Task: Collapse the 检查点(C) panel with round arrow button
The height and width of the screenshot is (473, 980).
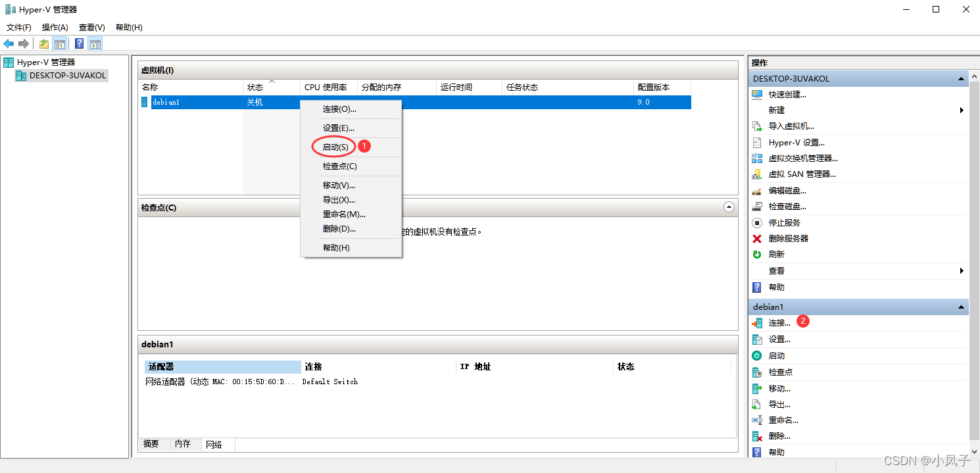Action: click(x=729, y=207)
